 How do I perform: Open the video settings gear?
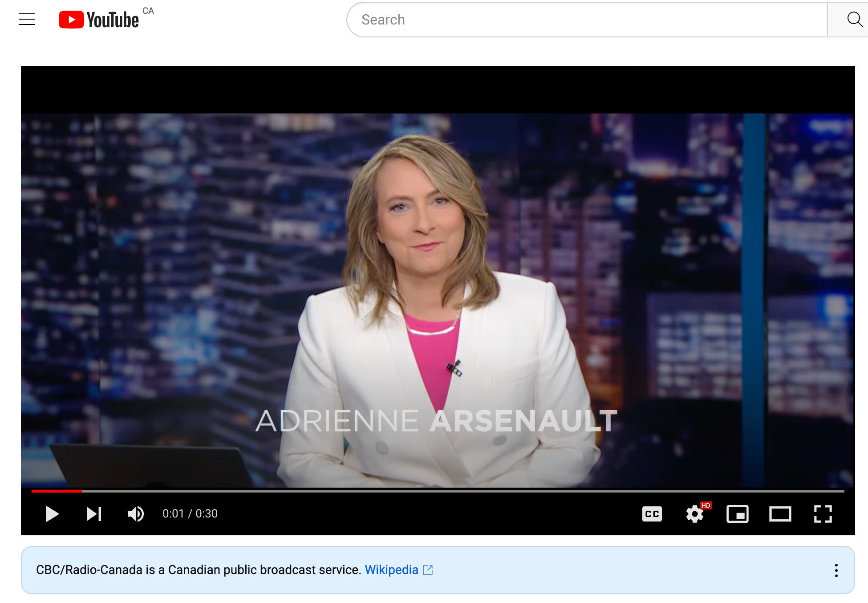point(694,513)
